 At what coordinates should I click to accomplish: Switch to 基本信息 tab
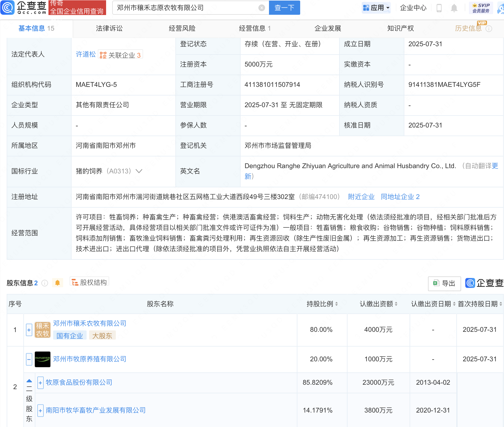click(x=36, y=28)
